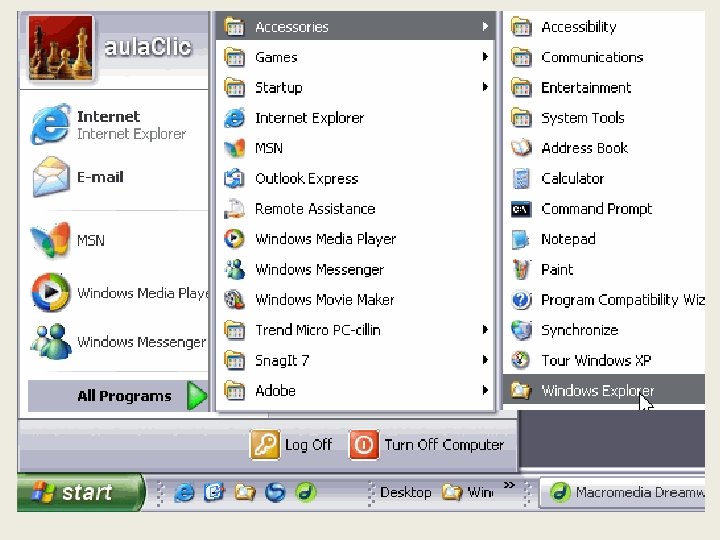The height and width of the screenshot is (540, 720).
Task: Open the All Programs label
Action: [124, 396]
